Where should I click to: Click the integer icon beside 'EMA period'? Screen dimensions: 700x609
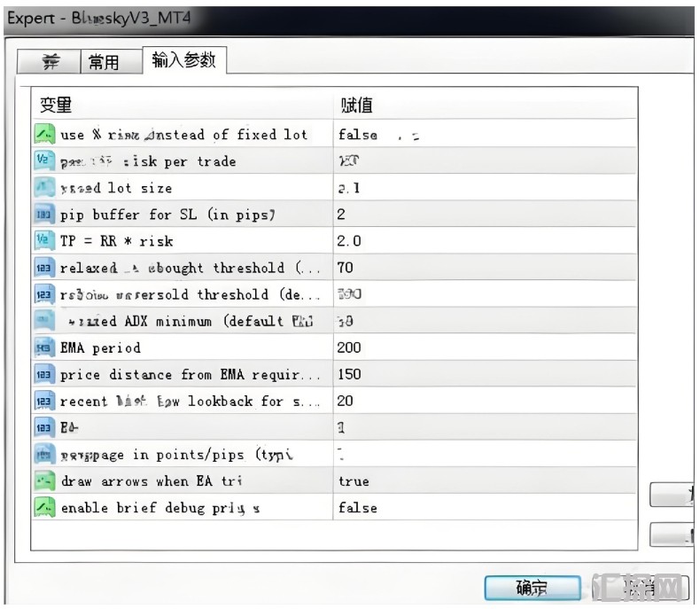tap(44, 347)
